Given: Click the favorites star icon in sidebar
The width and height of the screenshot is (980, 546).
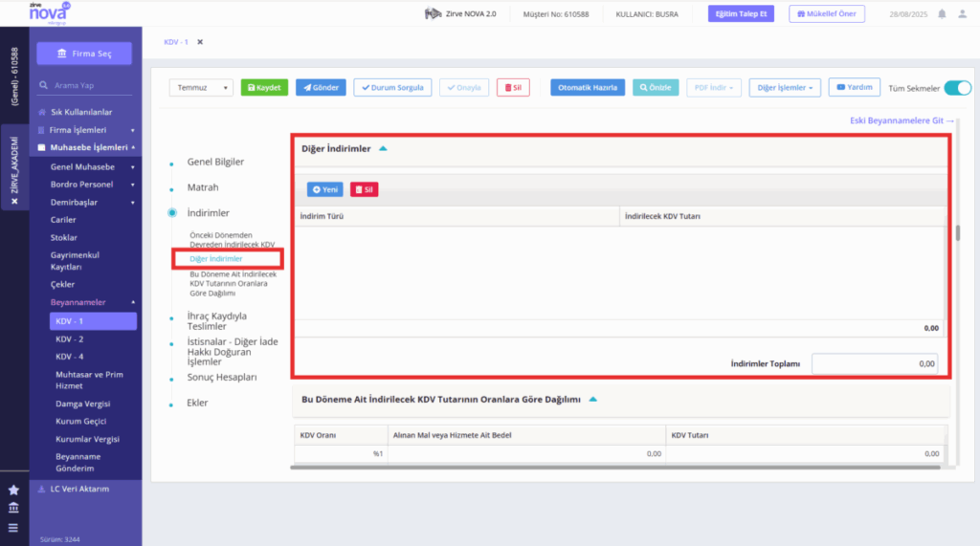Looking at the screenshot, I should (13, 491).
